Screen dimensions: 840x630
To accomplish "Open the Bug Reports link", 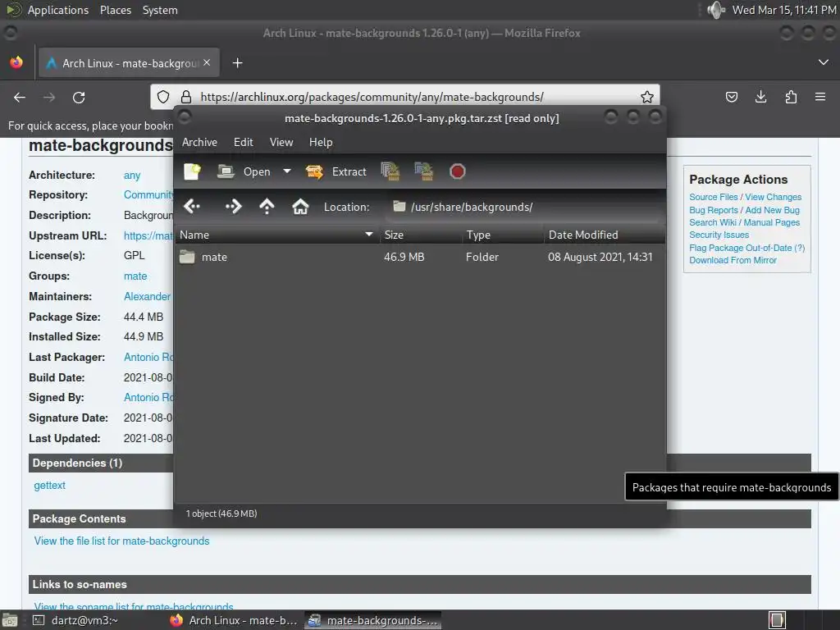I will (713, 210).
